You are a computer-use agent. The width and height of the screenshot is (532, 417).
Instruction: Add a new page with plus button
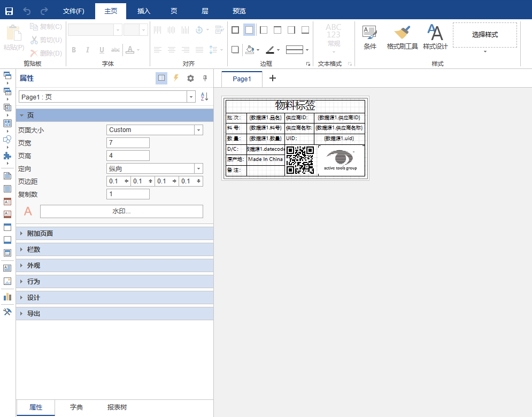(273, 79)
